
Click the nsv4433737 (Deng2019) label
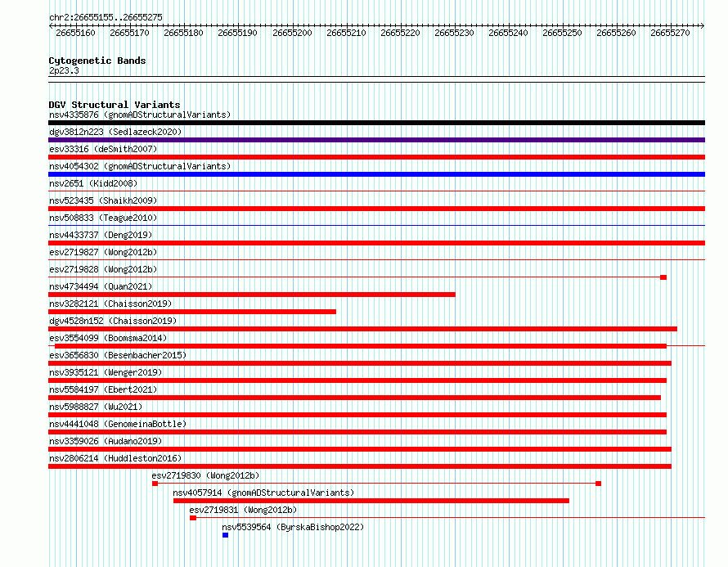101,235
